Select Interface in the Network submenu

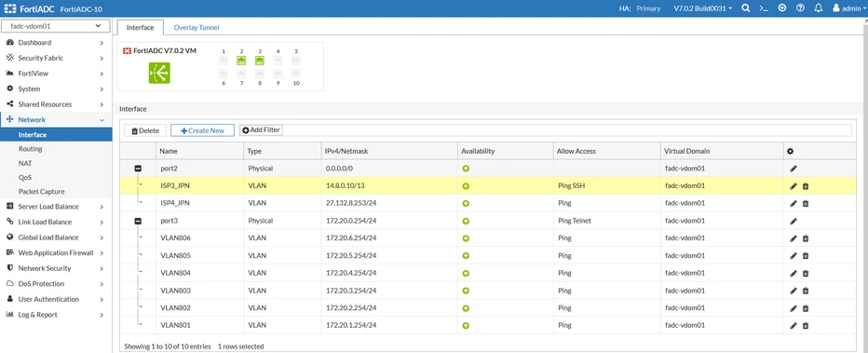coord(55,134)
